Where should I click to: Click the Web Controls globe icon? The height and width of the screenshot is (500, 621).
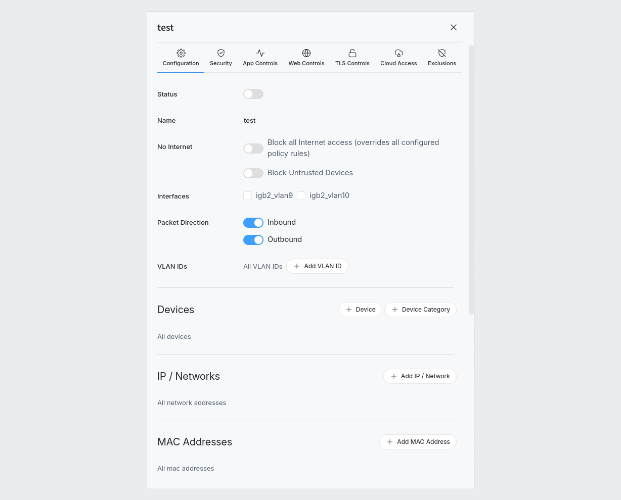[306, 52]
